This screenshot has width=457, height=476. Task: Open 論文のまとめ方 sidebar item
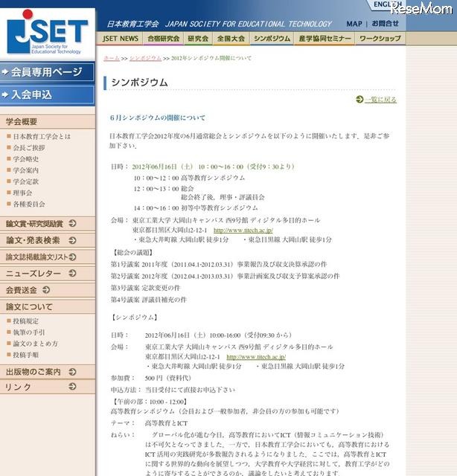tap(35, 344)
